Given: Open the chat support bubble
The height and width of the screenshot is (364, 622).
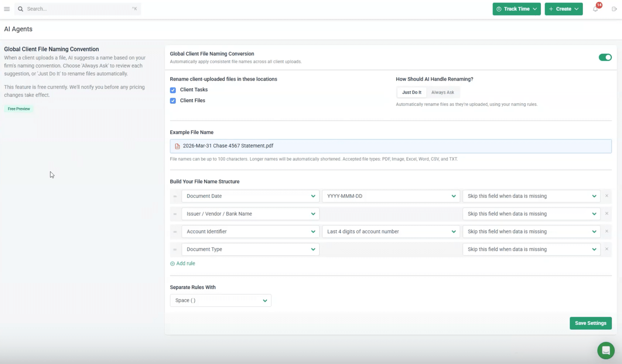Looking at the screenshot, I should (606, 350).
